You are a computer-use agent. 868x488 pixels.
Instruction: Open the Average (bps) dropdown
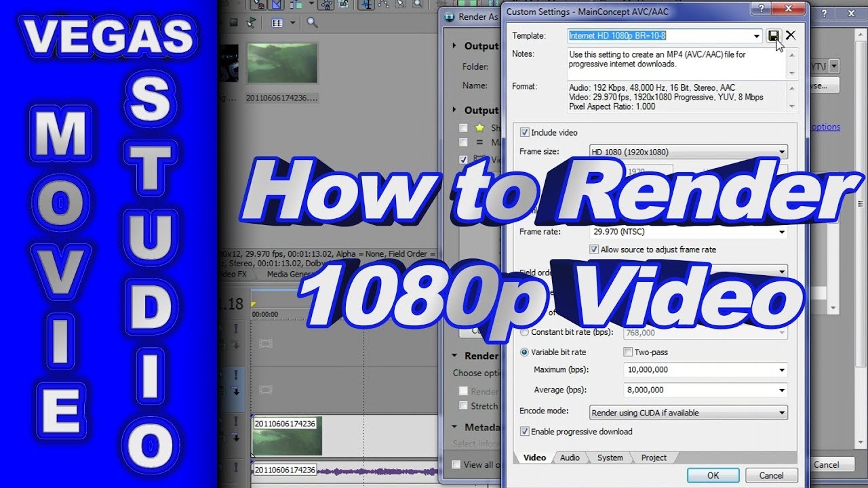782,390
